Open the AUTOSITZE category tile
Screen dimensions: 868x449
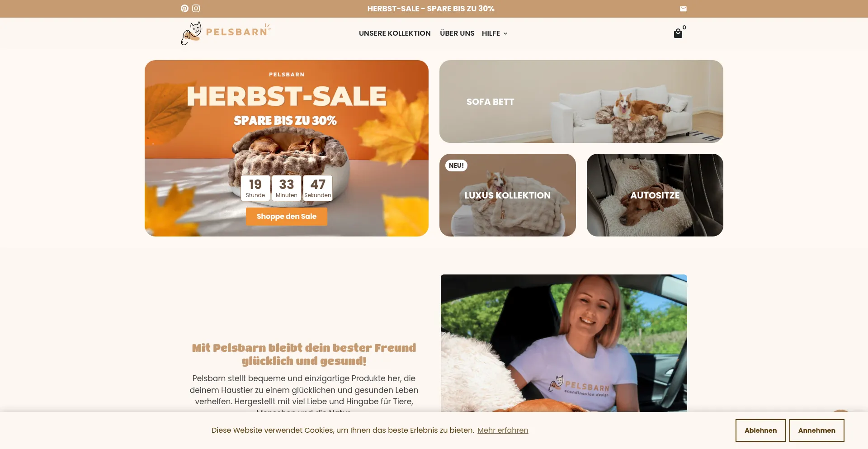655,195
